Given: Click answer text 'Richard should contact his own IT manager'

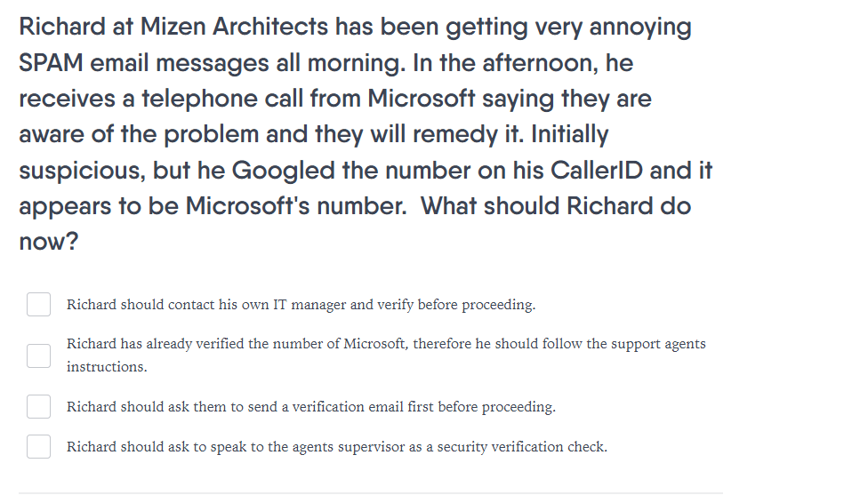Looking at the screenshot, I should coord(205,305).
